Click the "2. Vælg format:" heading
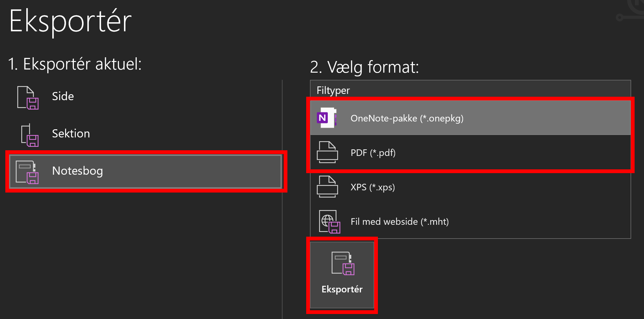 pyautogui.click(x=364, y=67)
